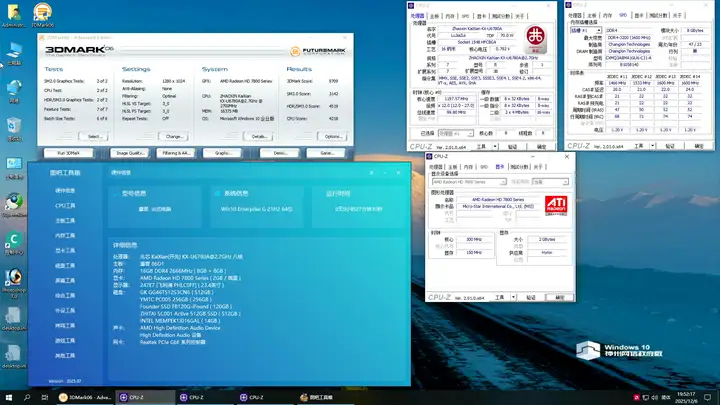Click Details... under System in 3DMark06
Viewport: 720px width, 405px height.
[x=259, y=136]
